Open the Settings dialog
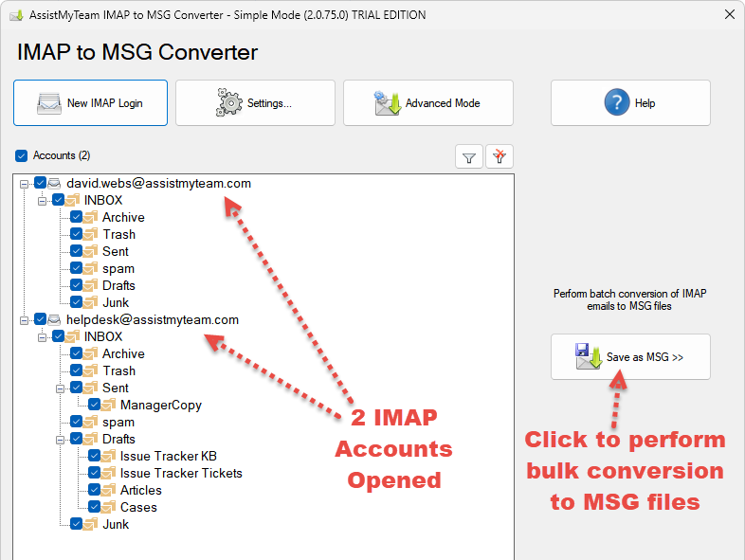The width and height of the screenshot is (745, 560). [x=255, y=102]
